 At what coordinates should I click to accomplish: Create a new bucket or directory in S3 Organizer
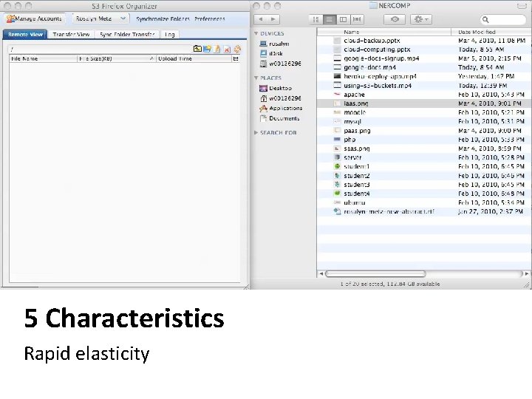click(x=207, y=49)
